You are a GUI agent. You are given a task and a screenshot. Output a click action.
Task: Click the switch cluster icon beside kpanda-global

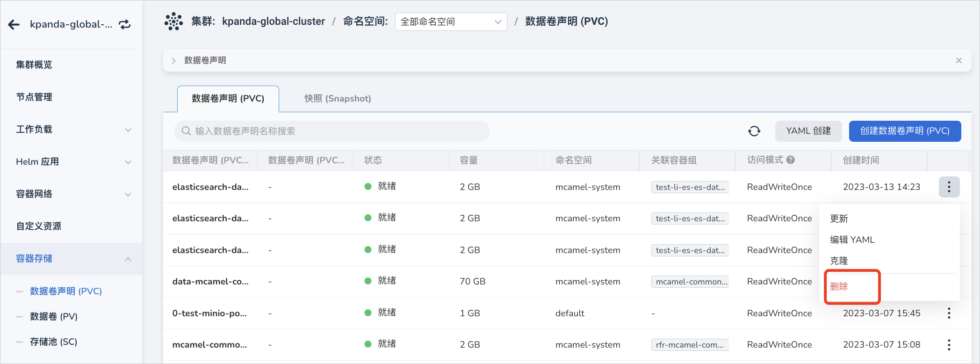124,24
